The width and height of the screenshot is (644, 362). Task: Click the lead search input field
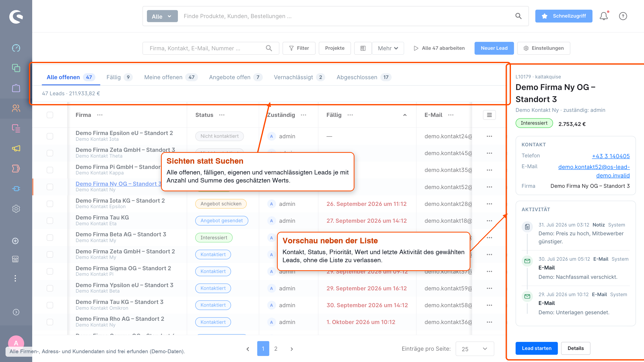coord(211,48)
